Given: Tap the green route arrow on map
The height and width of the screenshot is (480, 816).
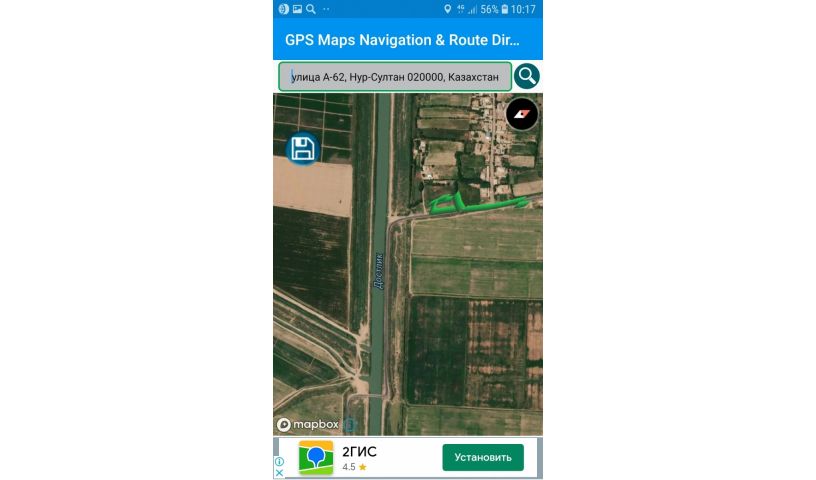Looking at the screenshot, I should click(474, 203).
